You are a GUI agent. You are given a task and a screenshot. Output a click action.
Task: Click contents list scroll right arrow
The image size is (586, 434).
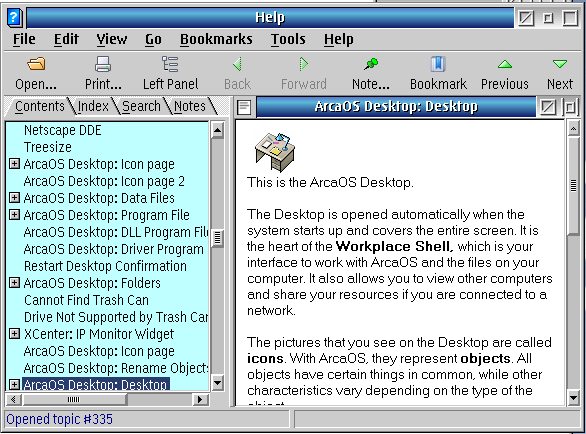tap(200, 400)
